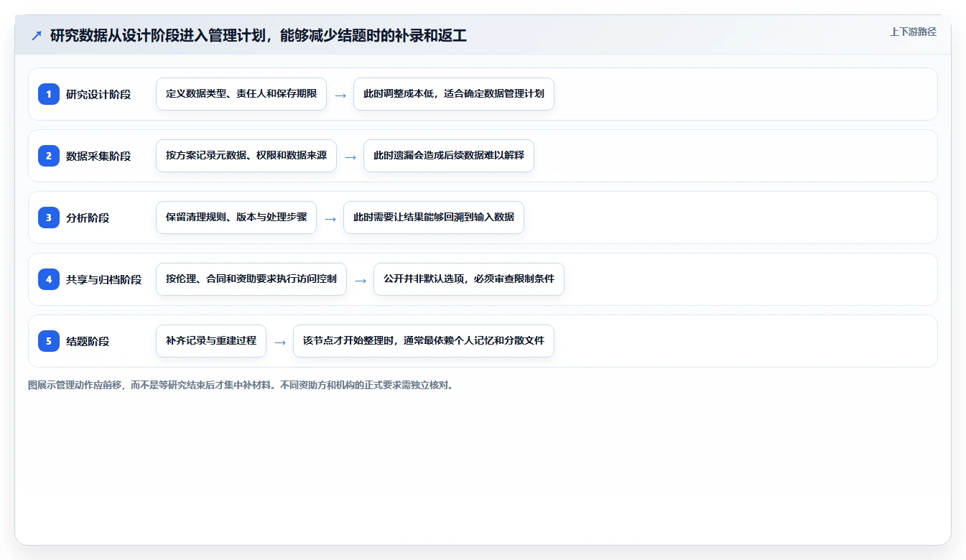Select the 按方案记录元数据、权限和数据来源 box

click(x=246, y=155)
